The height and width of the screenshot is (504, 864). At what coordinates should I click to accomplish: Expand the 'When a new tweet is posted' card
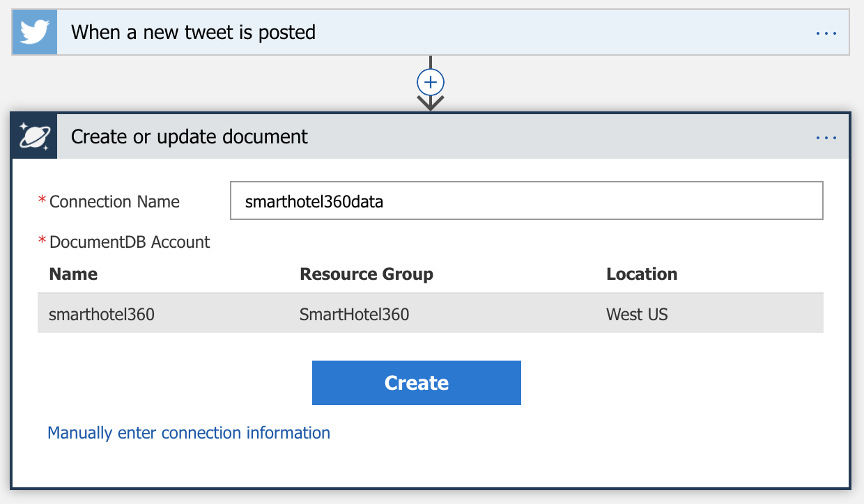[431, 32]
